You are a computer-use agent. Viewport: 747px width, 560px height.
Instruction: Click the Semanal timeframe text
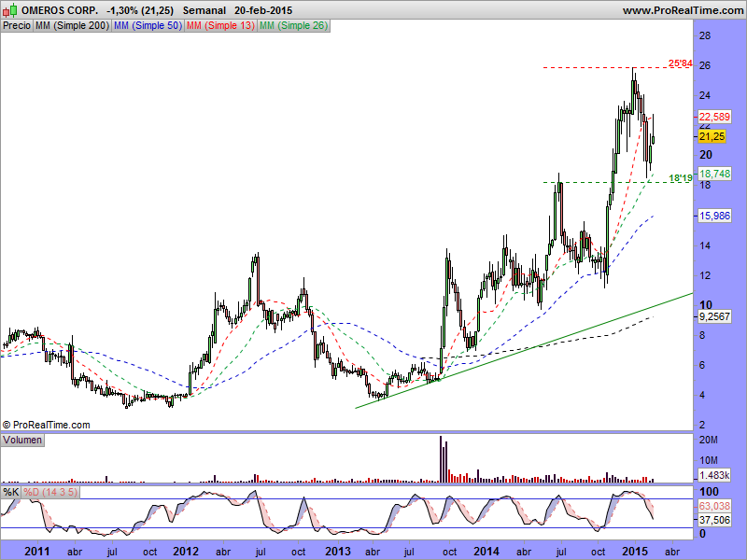click(204, 10)
